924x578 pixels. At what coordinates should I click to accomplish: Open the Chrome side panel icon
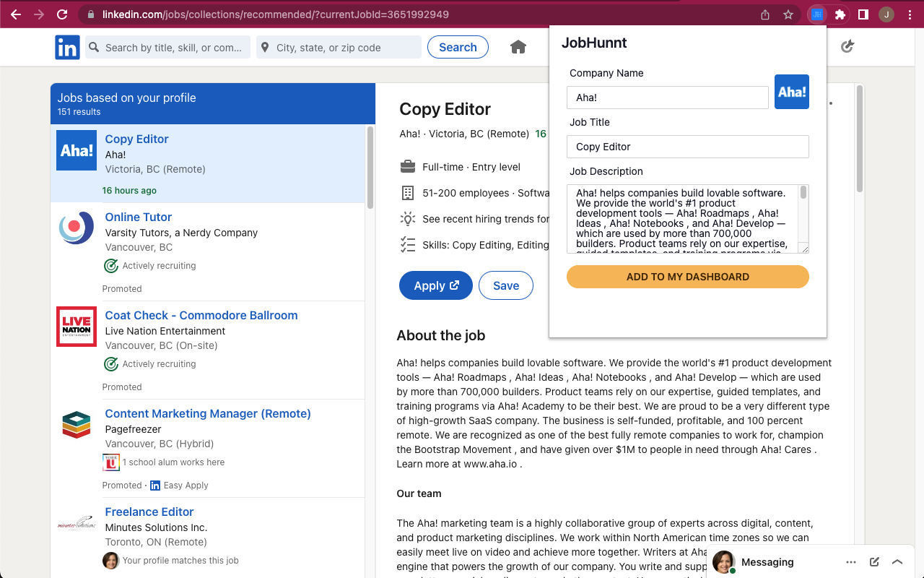tap(863, 14)
